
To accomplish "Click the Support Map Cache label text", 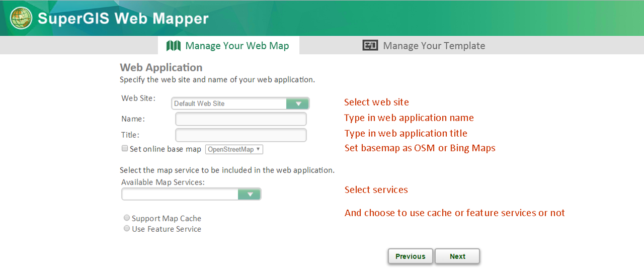I will click(167, 219).
